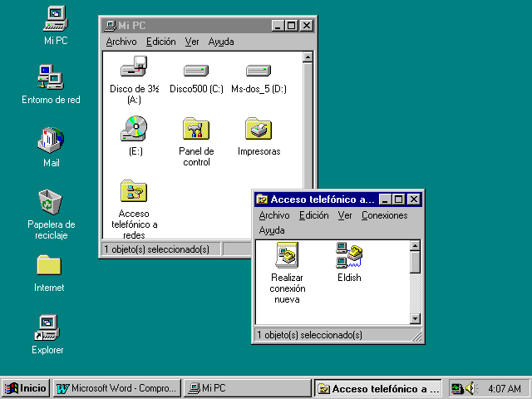Open Ver menu in Mi PC window
Viewport: 532px width, 399px height.
tap(192, 42)
